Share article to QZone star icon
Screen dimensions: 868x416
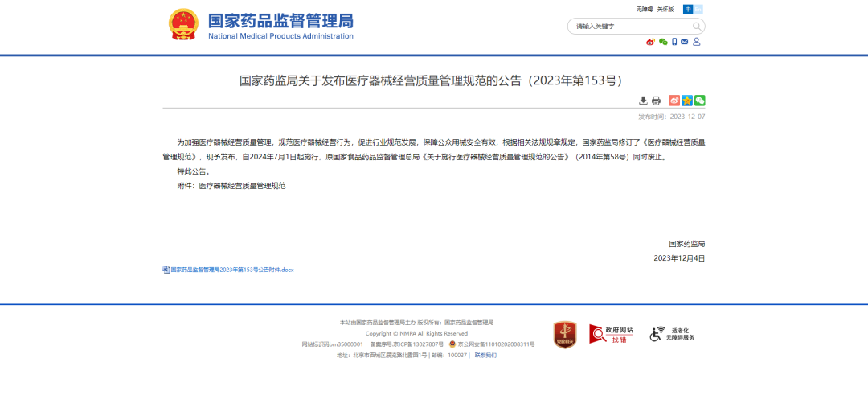coord(687,101)
